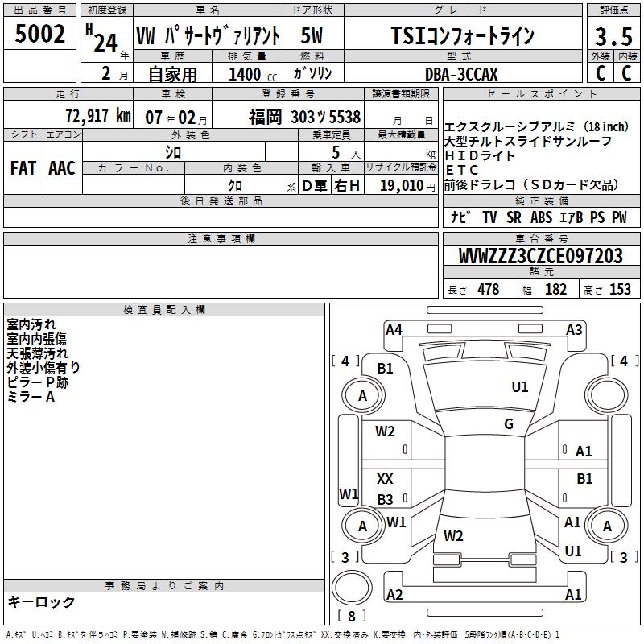Select the A4 mark on the front bumper
Image resolution: width=644 pixels, height=644 pixels.
[x=394, y=329]
